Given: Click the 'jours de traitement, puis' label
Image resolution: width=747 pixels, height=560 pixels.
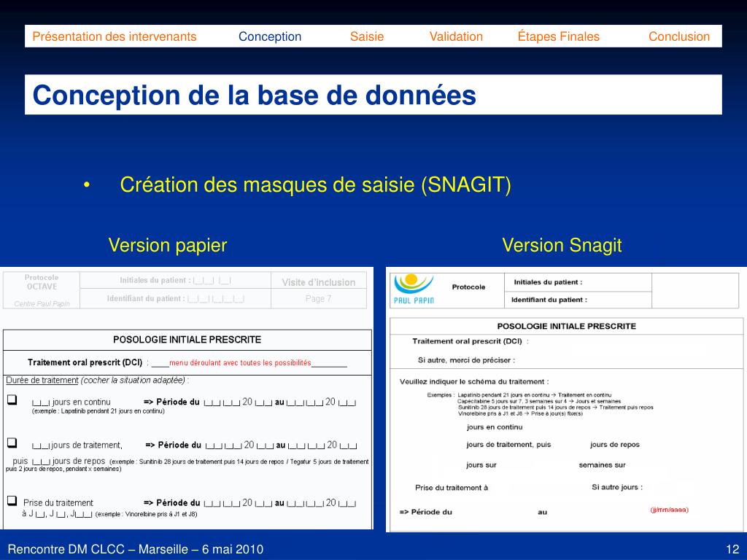Looking at the screenshot, I should (508, 445).
